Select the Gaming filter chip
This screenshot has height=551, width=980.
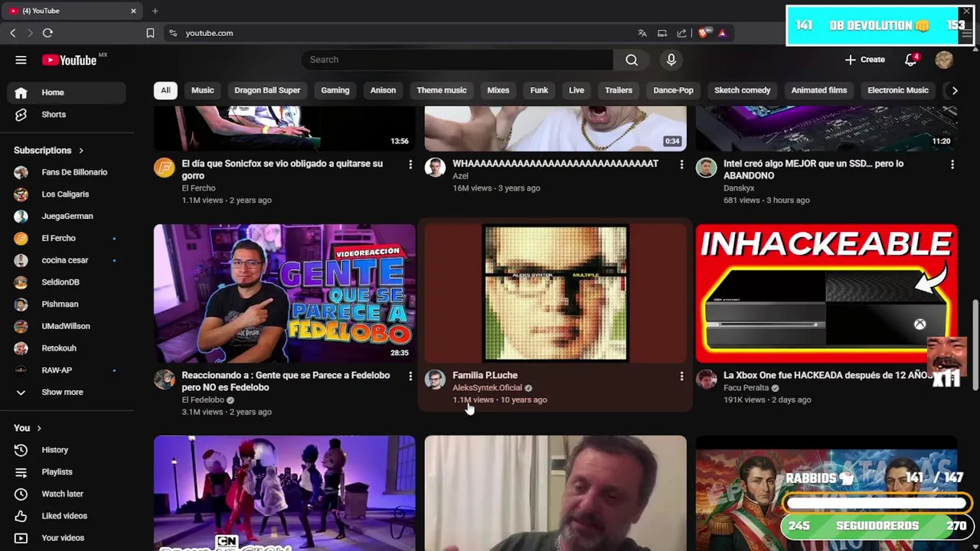point(335,90)
